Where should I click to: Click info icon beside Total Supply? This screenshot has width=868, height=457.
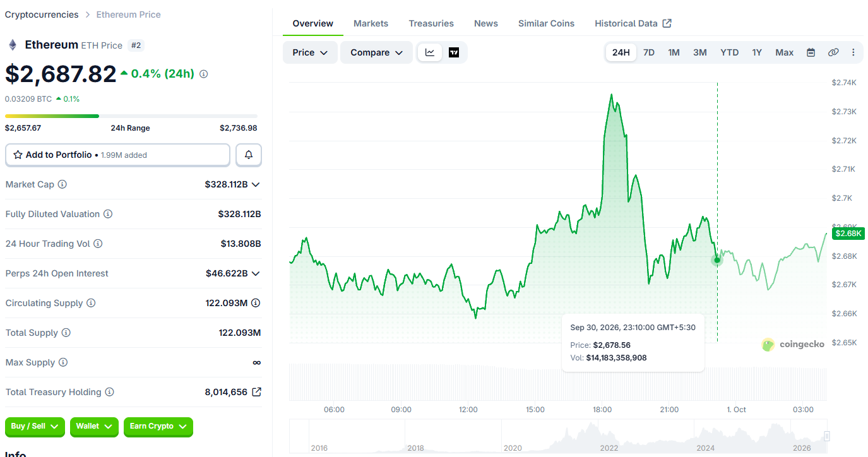tap(66, 333)
